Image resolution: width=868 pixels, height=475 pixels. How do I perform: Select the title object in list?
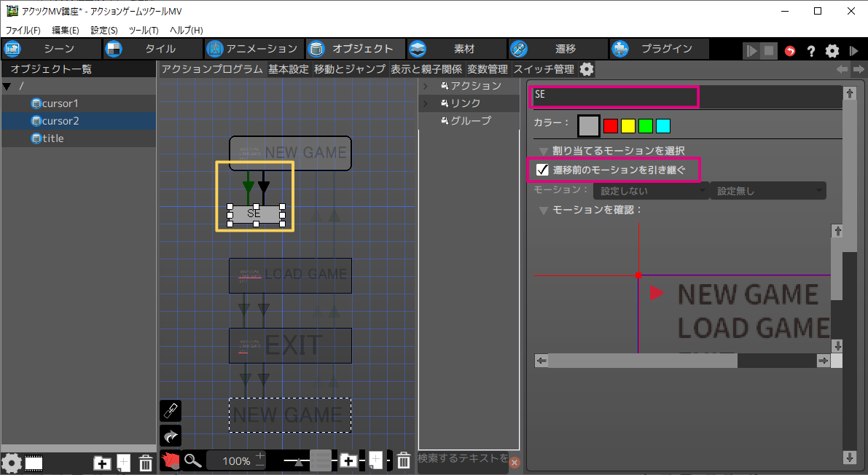pos(52,138)
